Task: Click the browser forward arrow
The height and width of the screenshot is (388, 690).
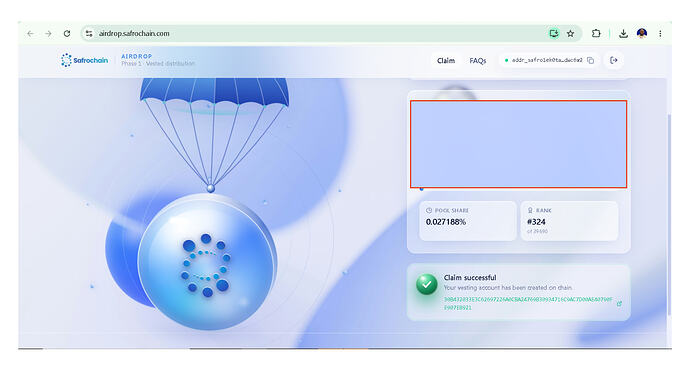Action: click(x=48, y=33)
